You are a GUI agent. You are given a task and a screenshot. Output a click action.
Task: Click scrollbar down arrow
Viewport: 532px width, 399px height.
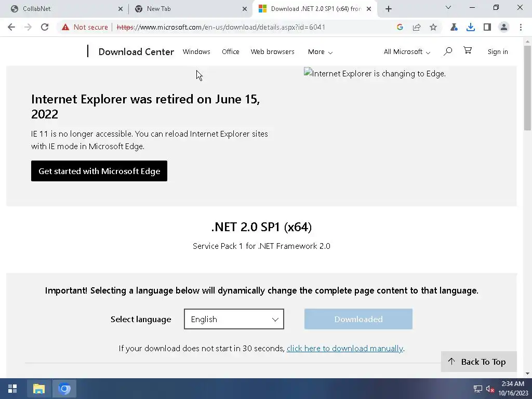tap(527, 374)
